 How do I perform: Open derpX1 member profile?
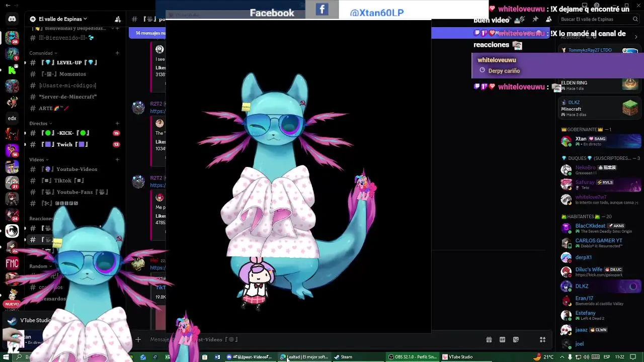tap(599, 257)
